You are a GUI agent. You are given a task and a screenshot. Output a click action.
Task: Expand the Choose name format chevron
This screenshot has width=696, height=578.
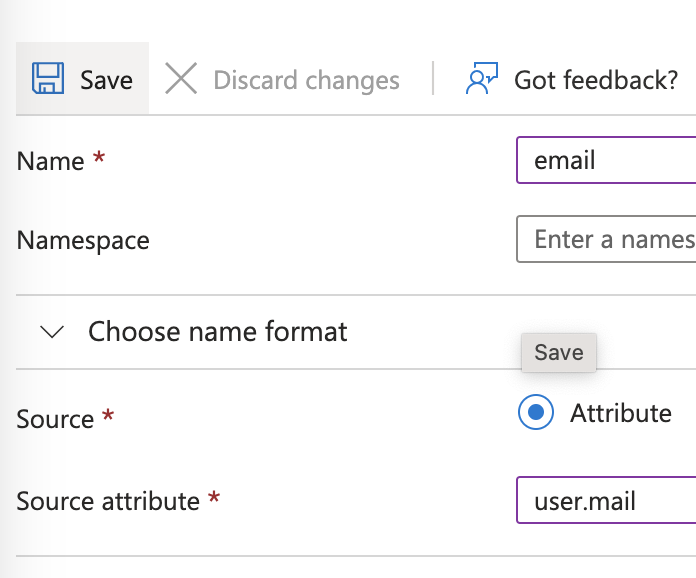52,332
